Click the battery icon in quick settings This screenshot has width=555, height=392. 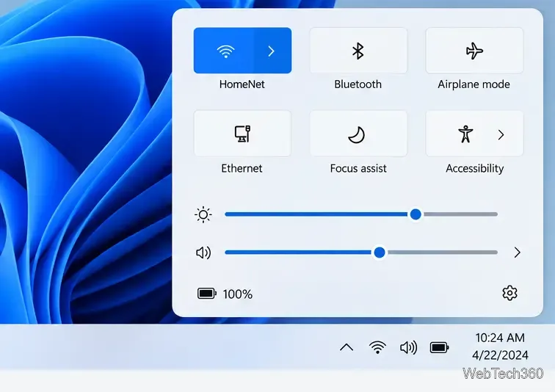(x=207, y=294)
